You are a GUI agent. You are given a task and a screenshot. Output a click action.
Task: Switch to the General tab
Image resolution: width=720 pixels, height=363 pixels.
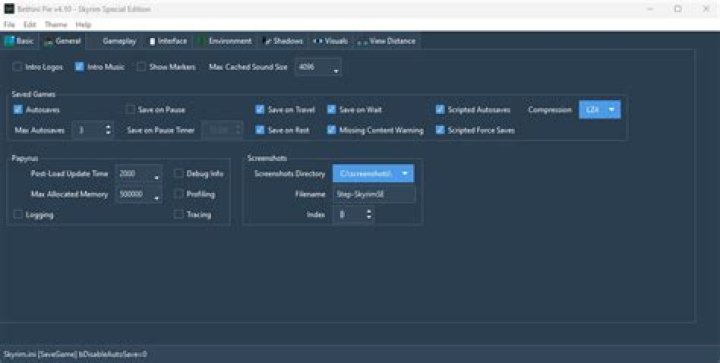tap(62, 41)
